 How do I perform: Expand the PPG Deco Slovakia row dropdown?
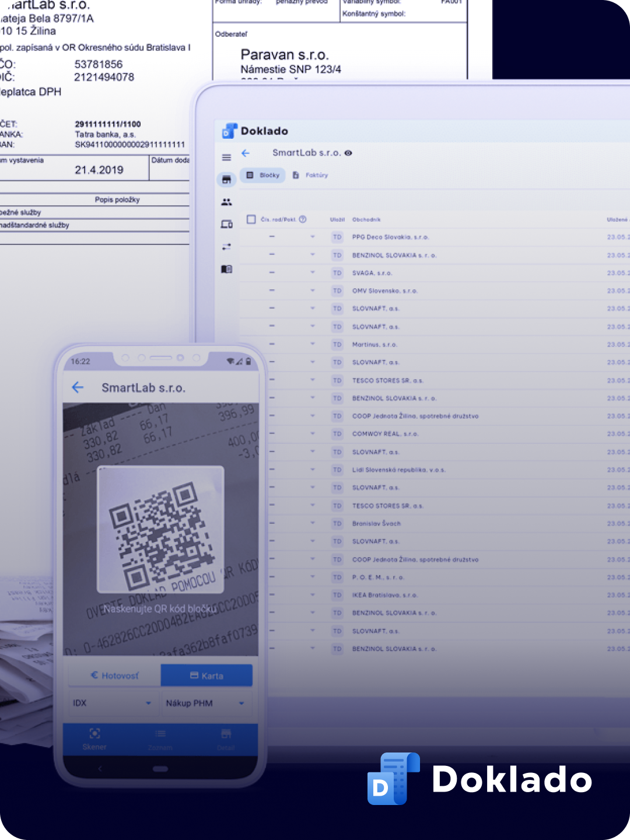point(313,237)
